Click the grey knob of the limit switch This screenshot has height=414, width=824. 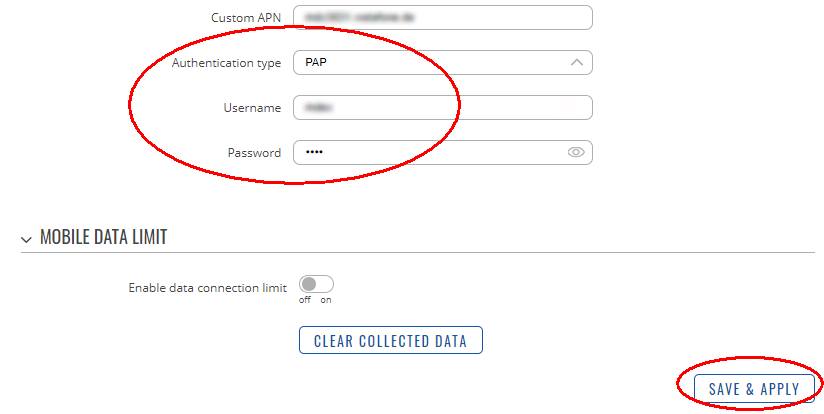click(309, 284)
